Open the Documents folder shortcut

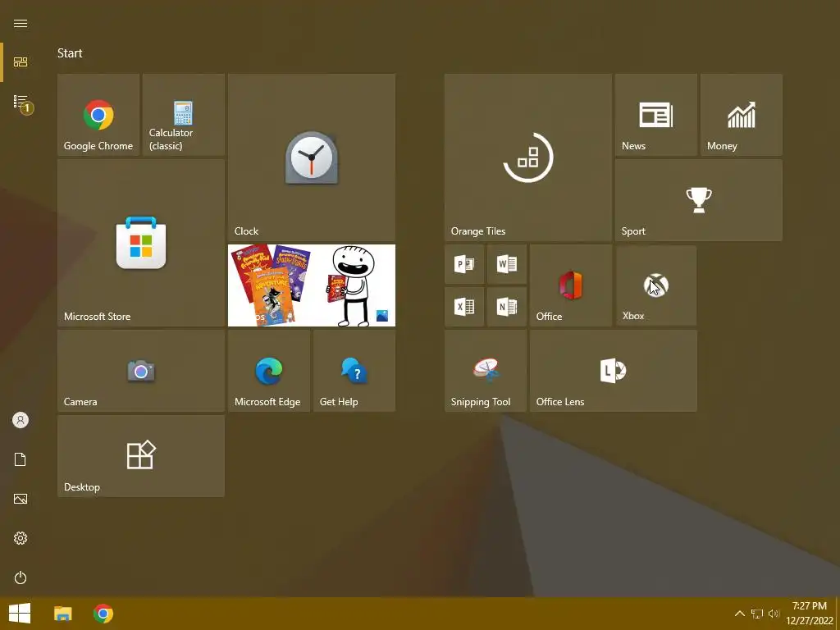click(x=21, y=459)
